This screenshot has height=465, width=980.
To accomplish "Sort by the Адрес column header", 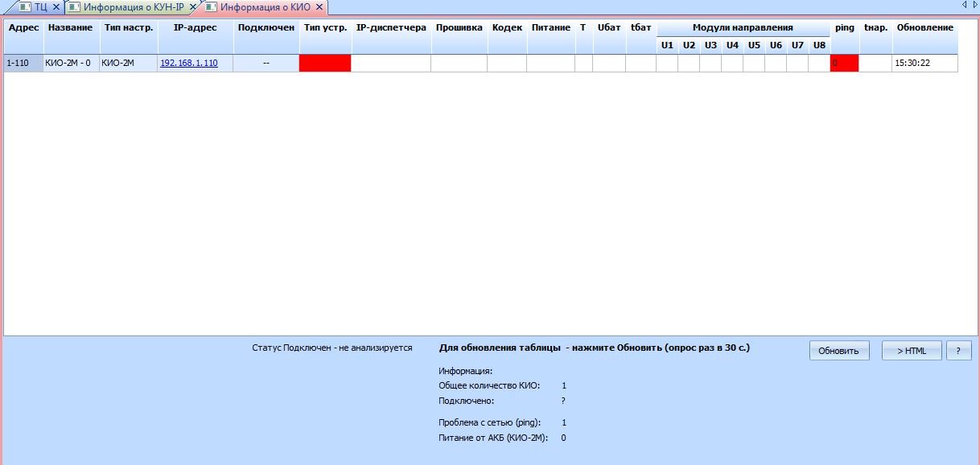I will point(23,27).
